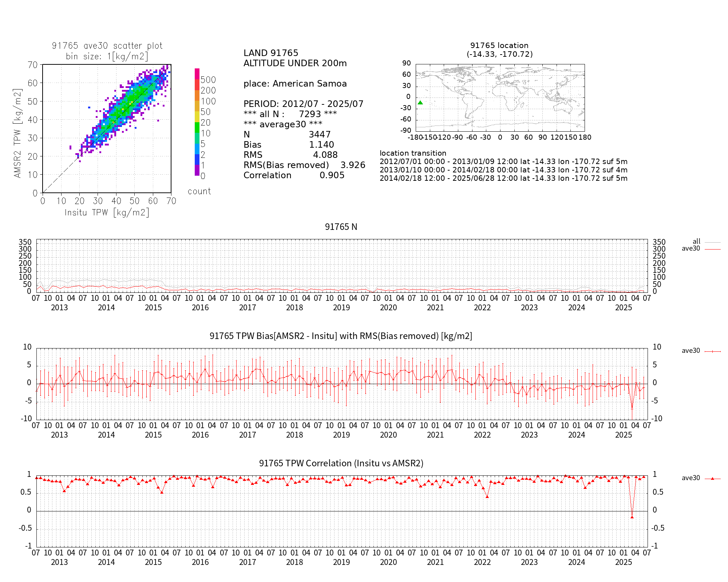Click the purple 0 count color in the legend
728x582 pixels.
click(x=197, y=171)
